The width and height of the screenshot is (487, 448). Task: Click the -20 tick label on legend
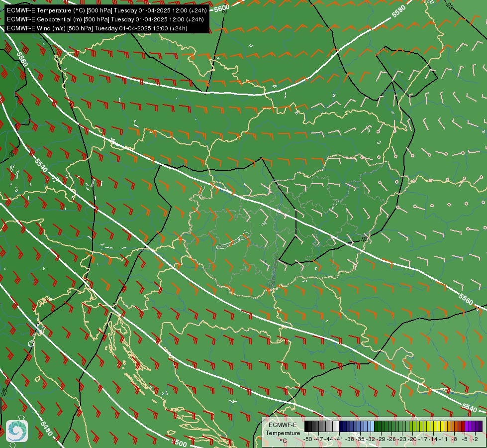tap(412, 440)
